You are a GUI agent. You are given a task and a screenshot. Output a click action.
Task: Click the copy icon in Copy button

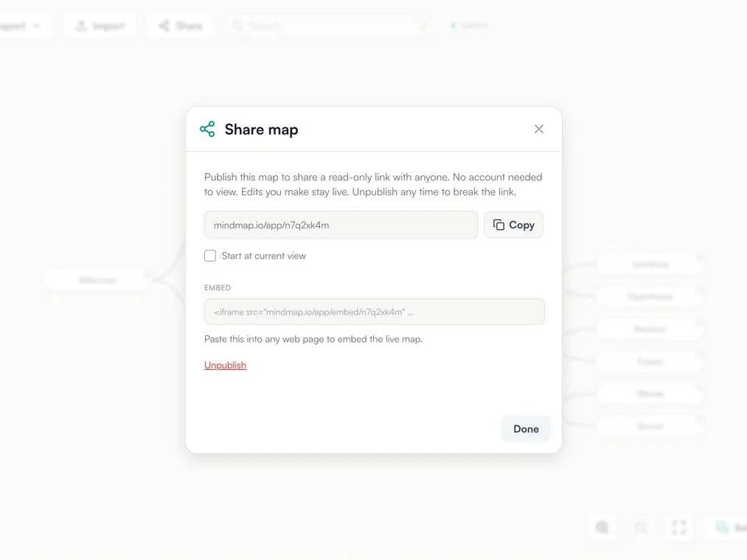click(x=498, y=225)
